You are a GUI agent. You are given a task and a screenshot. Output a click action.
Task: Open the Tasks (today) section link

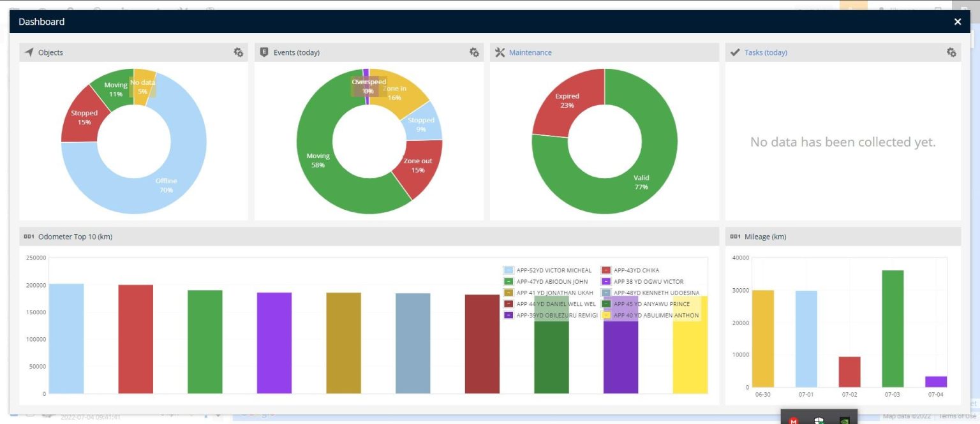pos(766,52)
